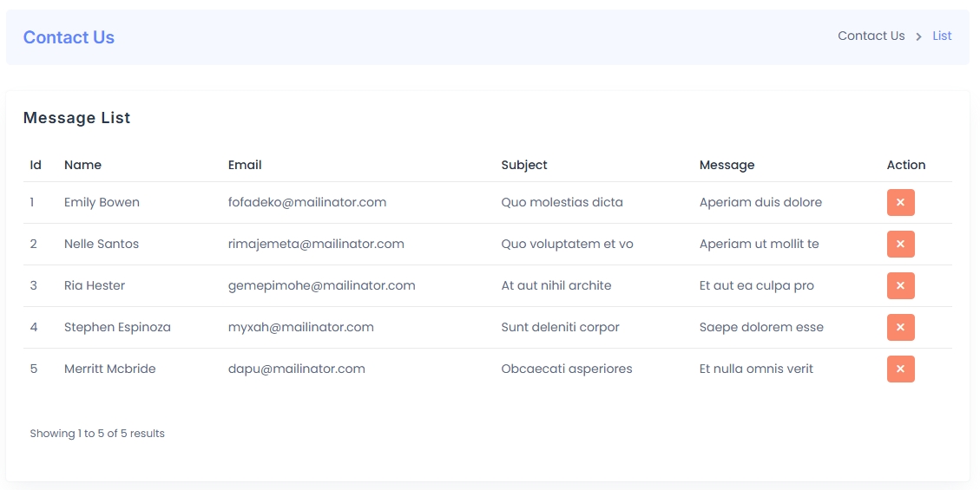Viewport: 980px width, 490px height.
Task: Delete Ria Hester's message
Action: tap(901, 285)
